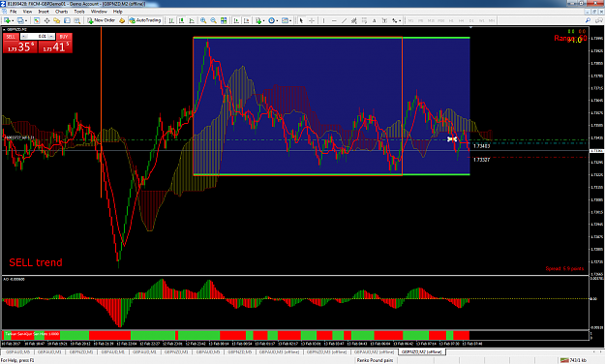Image resolution: width=605 pixels, height=364 pixels.
Task: Click the red BUY button
Action: (x=64, y=36)
